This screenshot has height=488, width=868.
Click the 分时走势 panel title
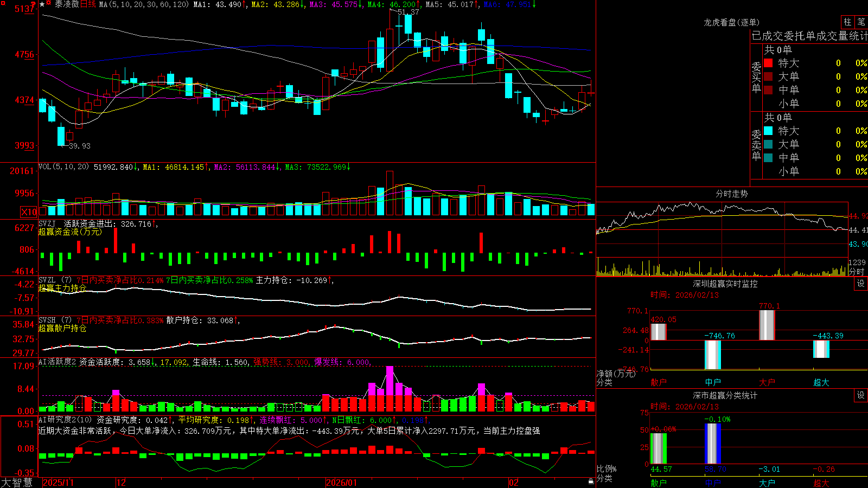732,194
